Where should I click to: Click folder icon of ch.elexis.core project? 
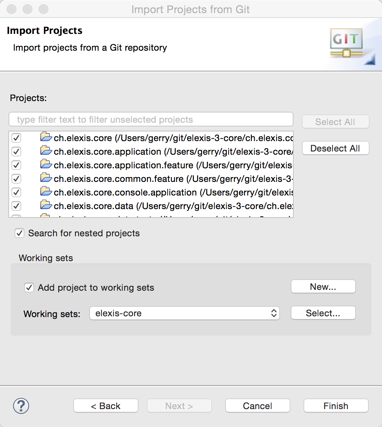(x=46, y=137)
